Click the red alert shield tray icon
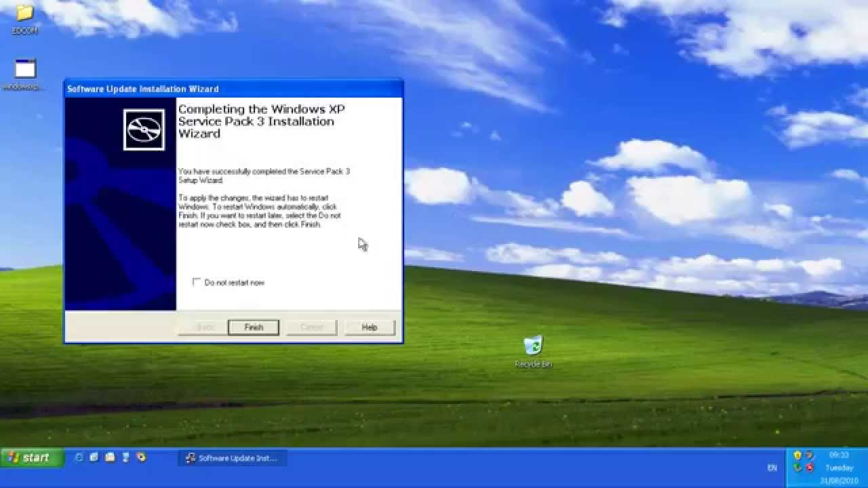Image resolution: width=868 pixels, height=488 pixels. tap(810, 468)
